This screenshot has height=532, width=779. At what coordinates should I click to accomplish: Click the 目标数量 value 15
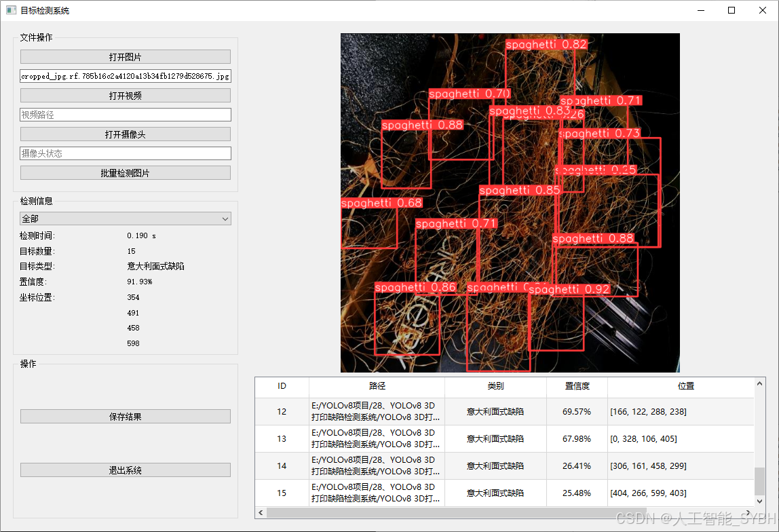click(131, 251)
